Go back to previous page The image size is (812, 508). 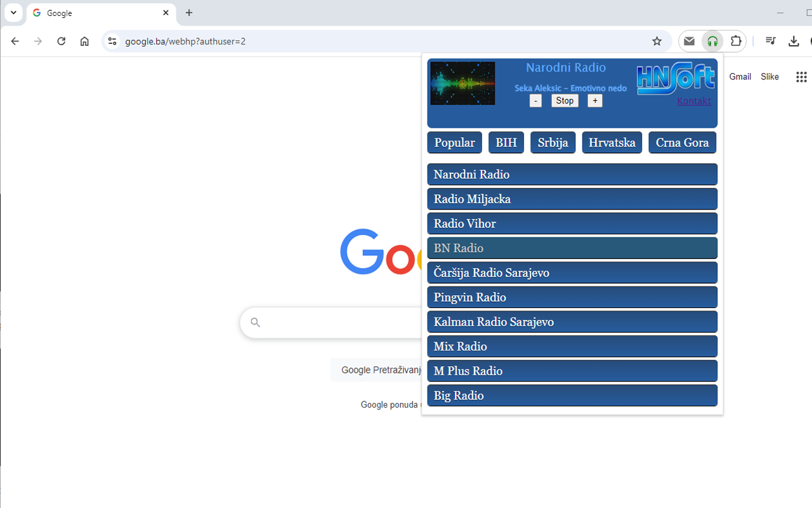(x=15, y=41)
